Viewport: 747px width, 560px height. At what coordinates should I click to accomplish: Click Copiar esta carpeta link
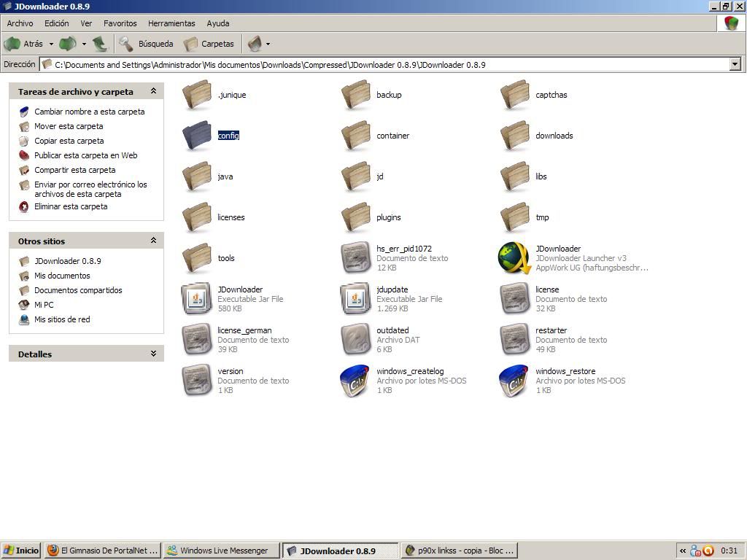click(x=69, y=141)
